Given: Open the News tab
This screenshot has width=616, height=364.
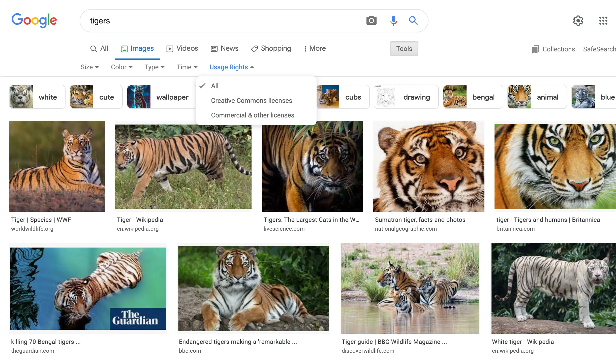Looking at the screenshot, I should 225,48.
